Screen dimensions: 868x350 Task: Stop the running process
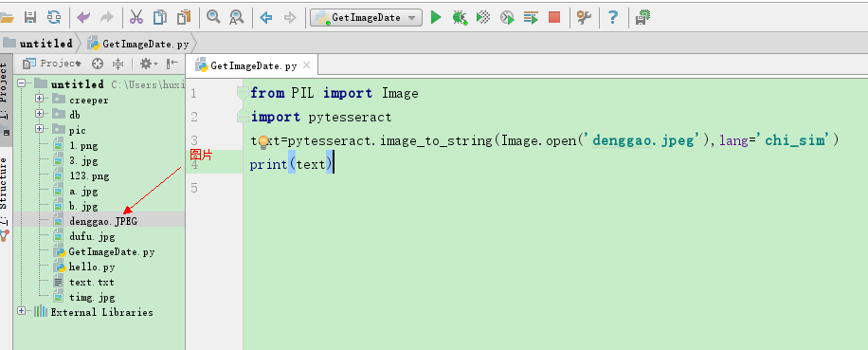(x=554, y=18)
